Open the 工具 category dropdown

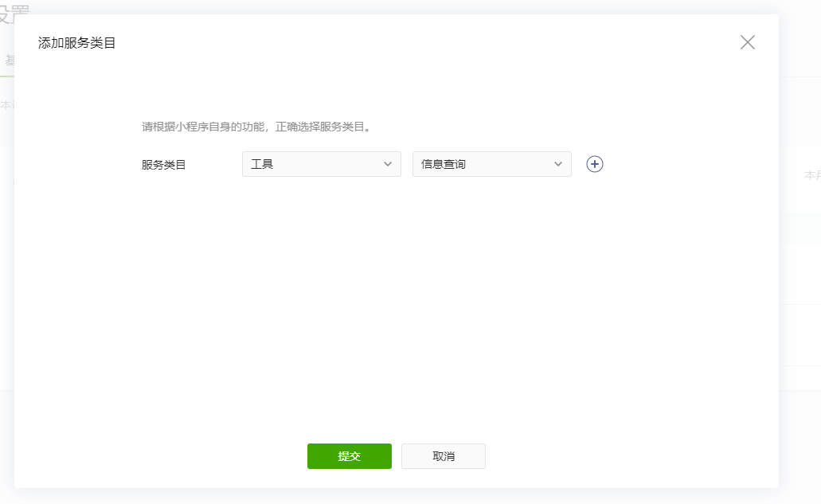[322, 164]
